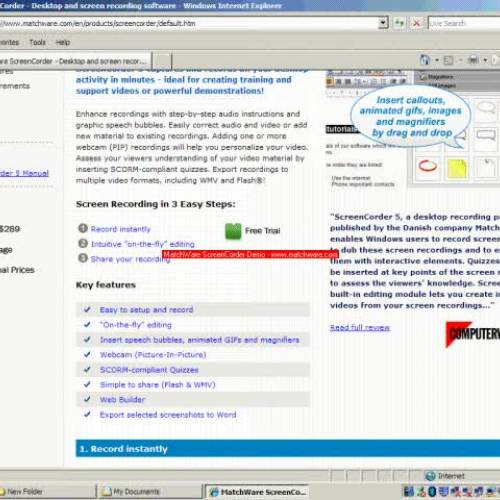Follow the Intuitive "on-the-fly" editing link
500x500 pixels.
coord(143,244)
